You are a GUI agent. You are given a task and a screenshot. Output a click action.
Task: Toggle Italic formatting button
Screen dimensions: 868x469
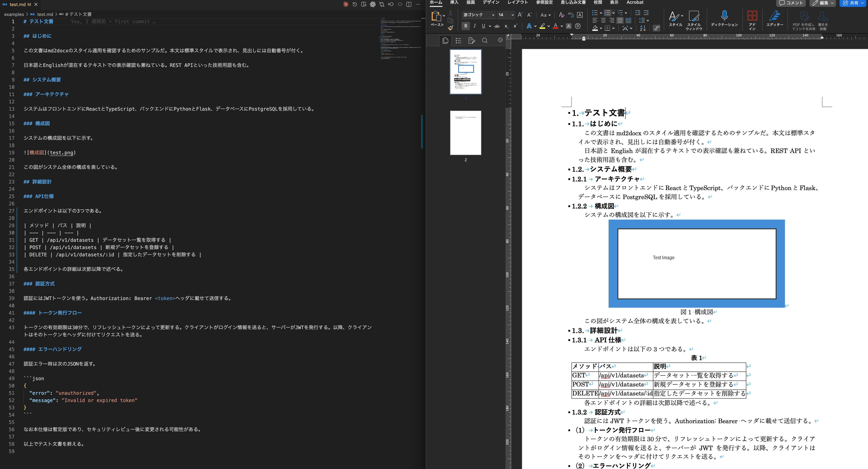pos(474,26)
